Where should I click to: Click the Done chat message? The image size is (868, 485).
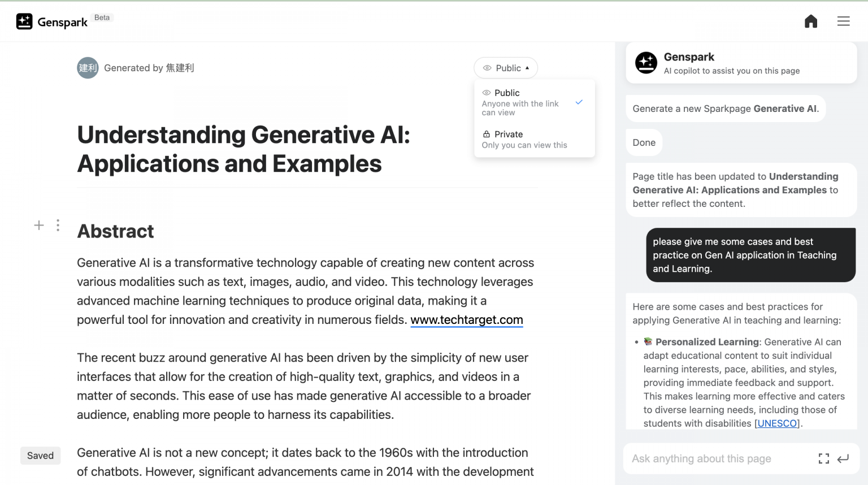(x=644, y=142)
